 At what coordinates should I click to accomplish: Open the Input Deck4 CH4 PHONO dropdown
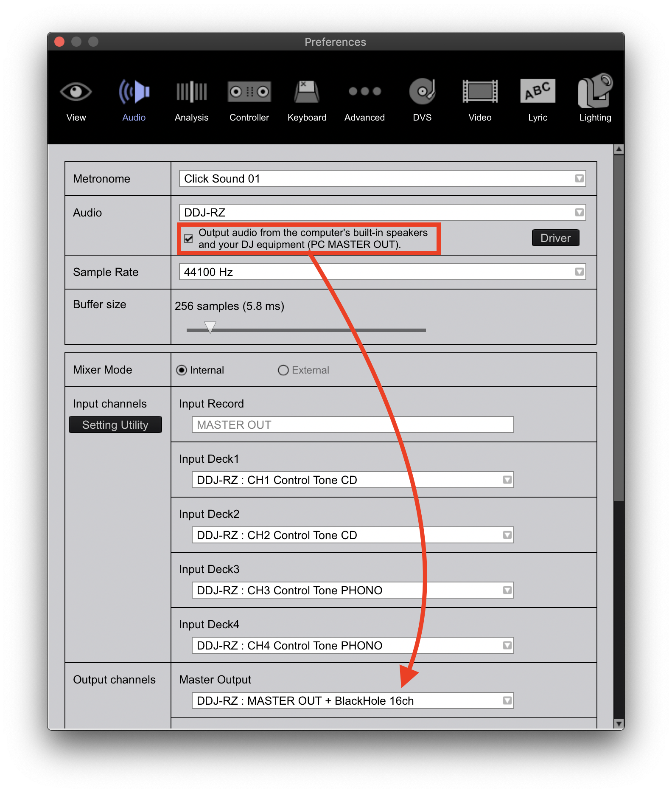pos(353,645)
